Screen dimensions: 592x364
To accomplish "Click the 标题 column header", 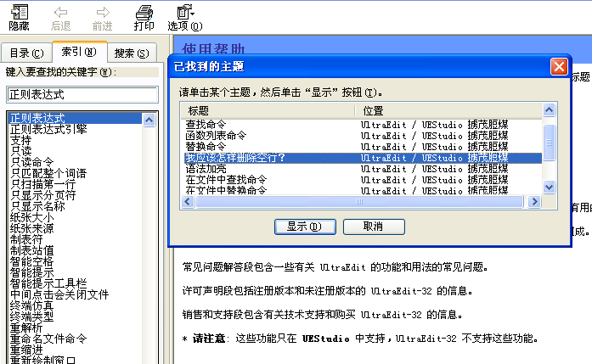I will (x=268, y=111).
